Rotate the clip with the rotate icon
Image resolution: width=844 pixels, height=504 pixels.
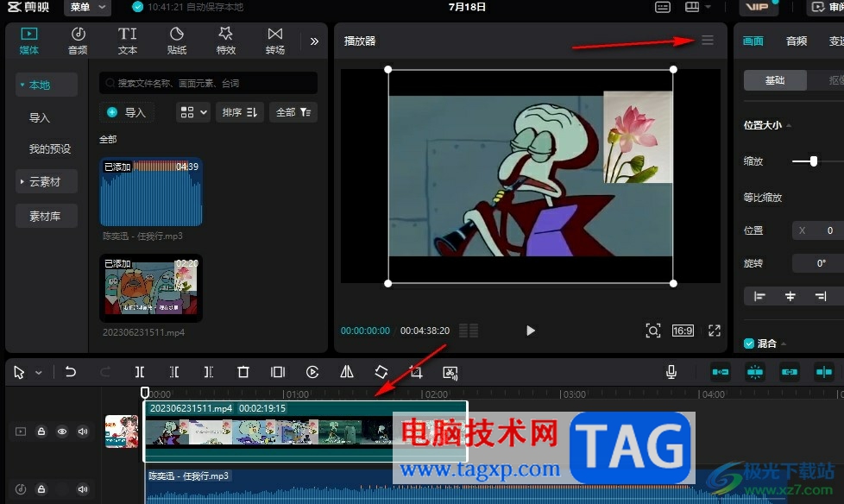(381, 372)
